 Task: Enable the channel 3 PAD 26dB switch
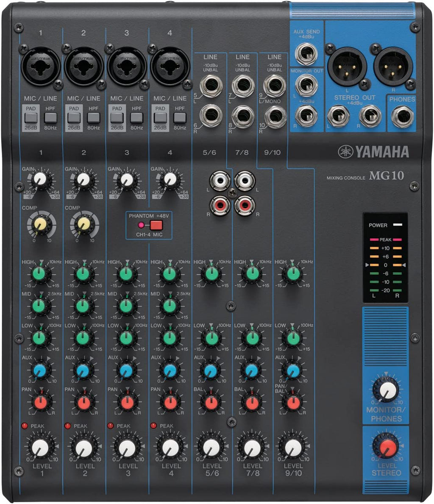point(117,118)
